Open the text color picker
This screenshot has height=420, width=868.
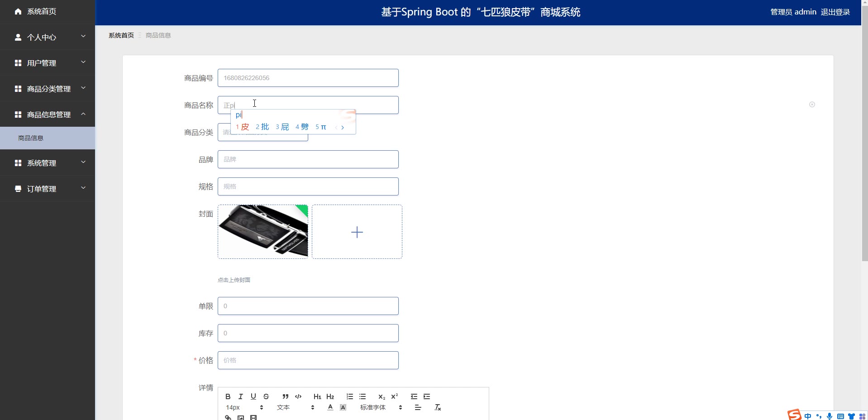[x=330, y=407]
